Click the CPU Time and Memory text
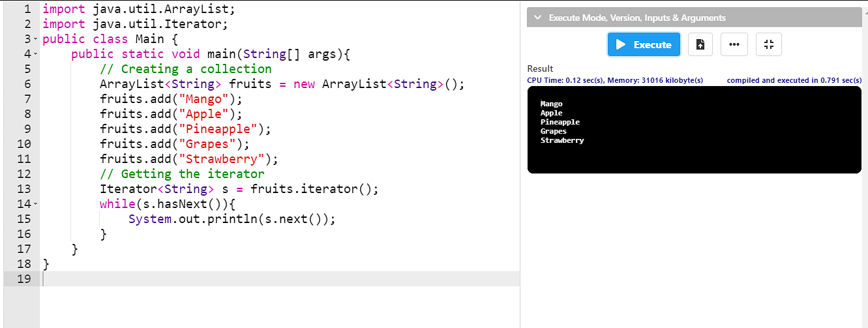The image size is (868, 328). point(614,80)
